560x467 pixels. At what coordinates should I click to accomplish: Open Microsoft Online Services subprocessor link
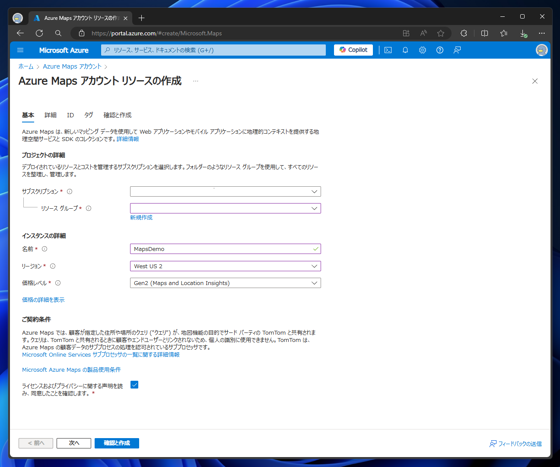101,355
